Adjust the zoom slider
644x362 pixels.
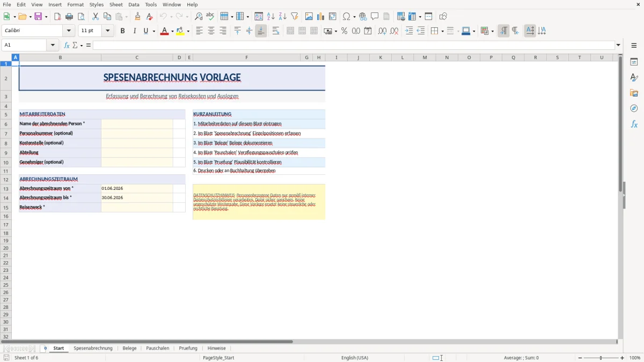tap(601, 358)
